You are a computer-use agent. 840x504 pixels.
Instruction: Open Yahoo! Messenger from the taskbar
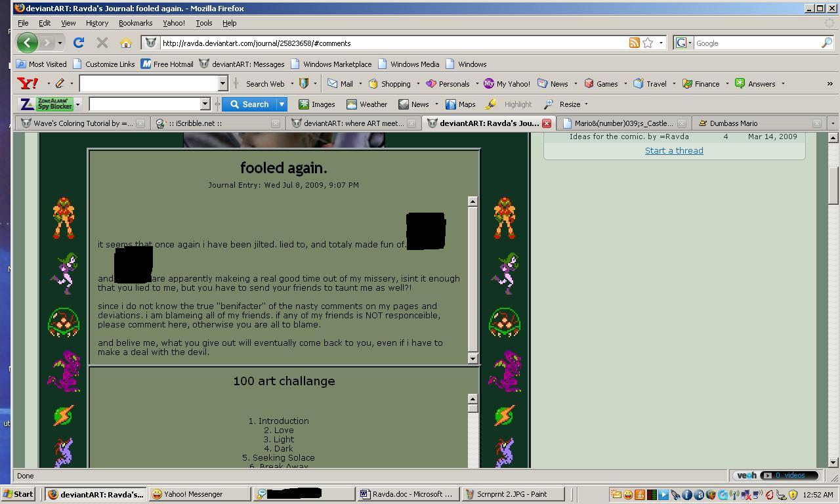(193, 494)
